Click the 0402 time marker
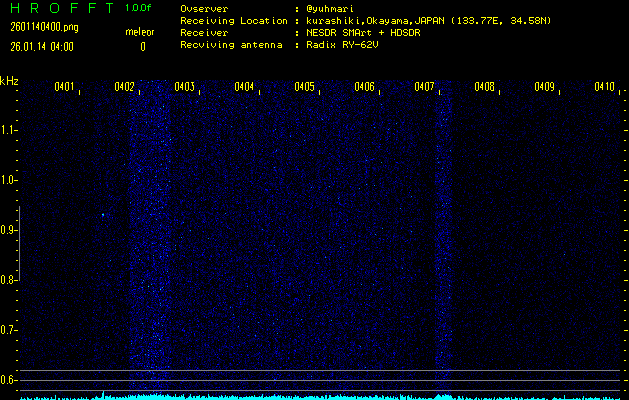 [x=124, y=87]
